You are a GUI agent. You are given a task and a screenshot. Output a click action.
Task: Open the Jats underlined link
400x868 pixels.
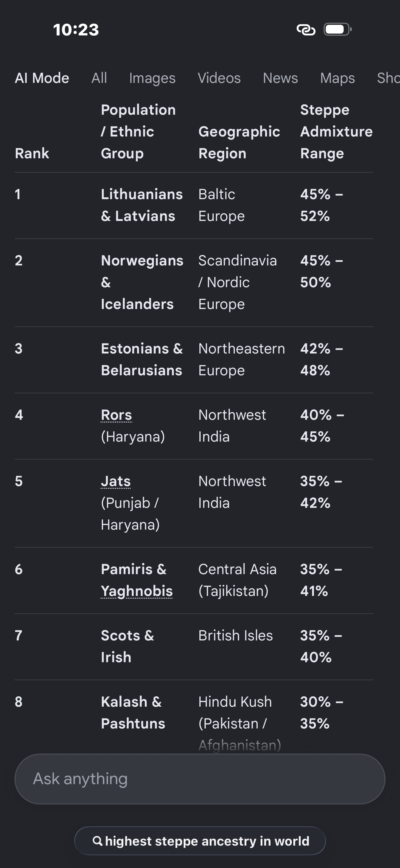coord(116,481)
